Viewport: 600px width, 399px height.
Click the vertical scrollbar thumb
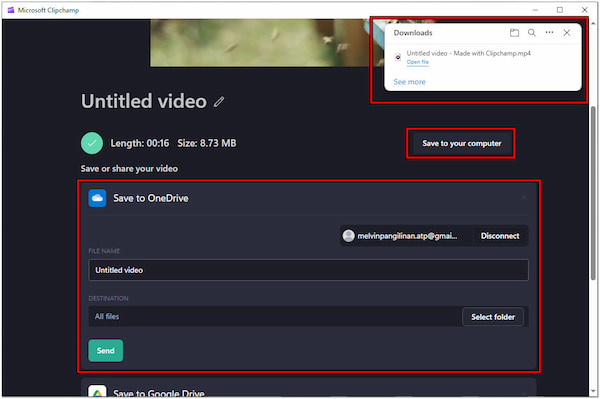593,193
